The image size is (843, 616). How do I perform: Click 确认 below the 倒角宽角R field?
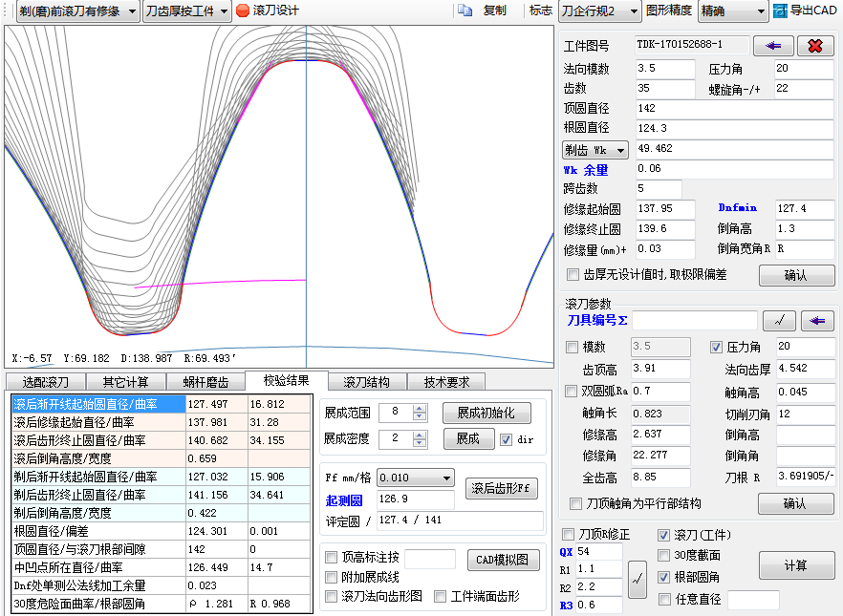coord(796,275)
